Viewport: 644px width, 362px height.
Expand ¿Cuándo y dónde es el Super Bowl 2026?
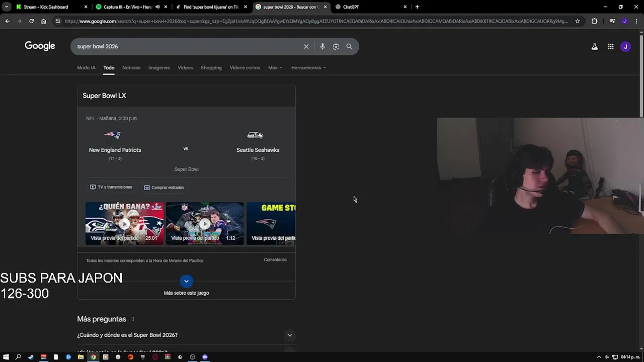186,335
